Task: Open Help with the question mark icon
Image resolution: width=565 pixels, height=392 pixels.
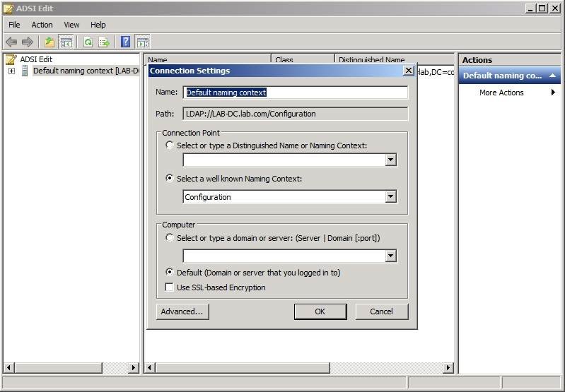Action: click(125, 42)
